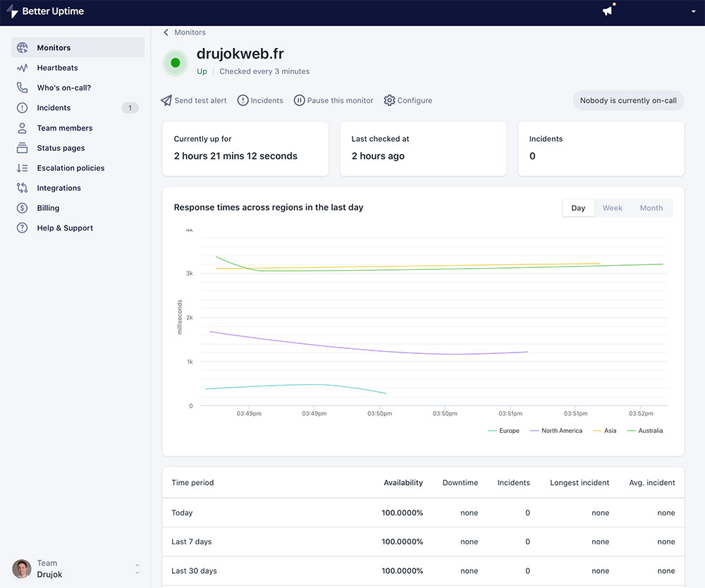Click the Incidents count card showing 0
Viewport: 705px width, 588px height.
pos(601,149)
